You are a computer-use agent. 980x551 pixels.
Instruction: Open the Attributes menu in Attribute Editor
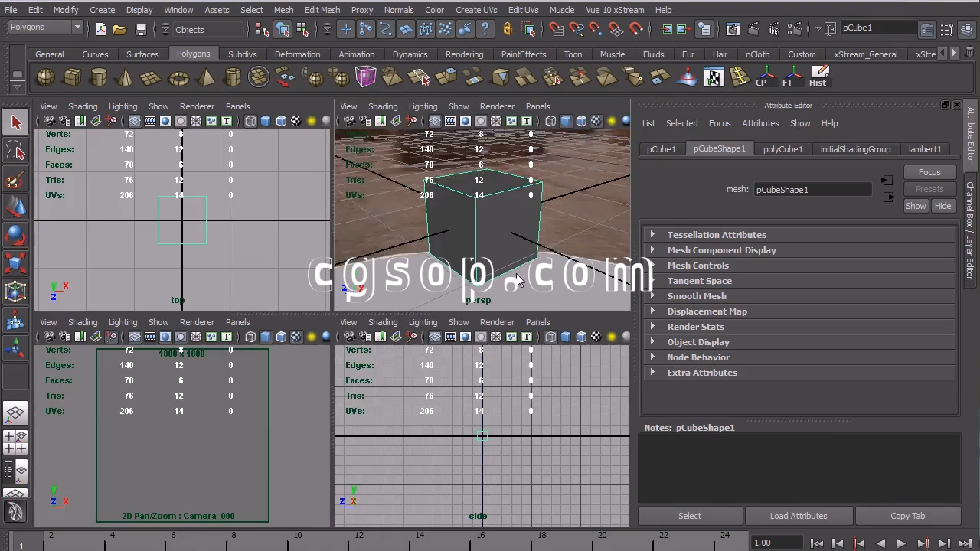pos(760,123)
